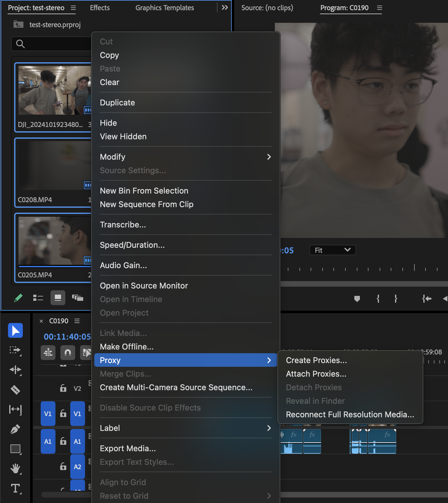Switch project panel to list view
Image resolution: width=448 pixels, height=503 pixels.
pos(38,298)
